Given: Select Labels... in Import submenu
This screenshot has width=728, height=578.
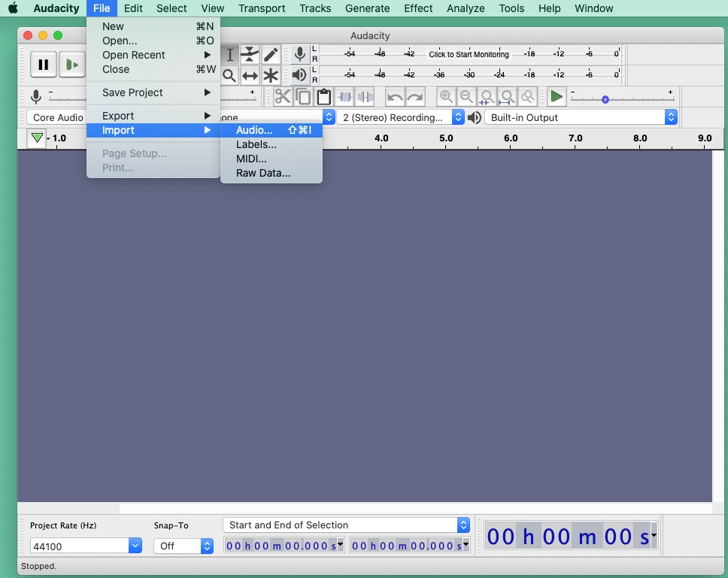Looking at the screenshot, I should (271, 144).
